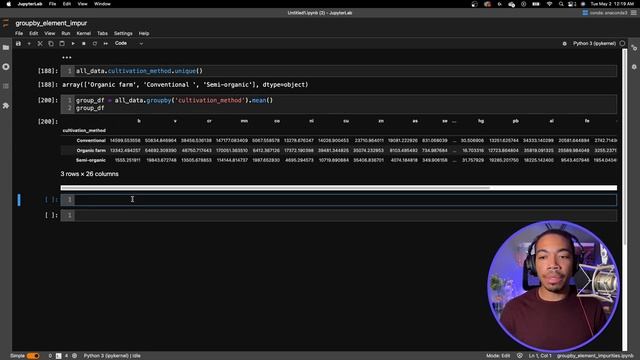
Task: Click the terminal count status bar icon
Action: point(58,356)
